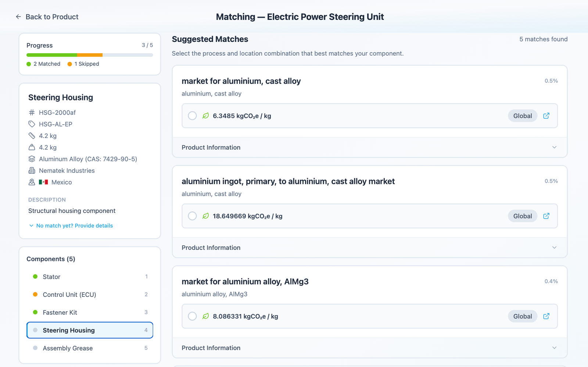The image size is (588, 367).
Task: Click the matching progress bar
Action: point(90,55)
